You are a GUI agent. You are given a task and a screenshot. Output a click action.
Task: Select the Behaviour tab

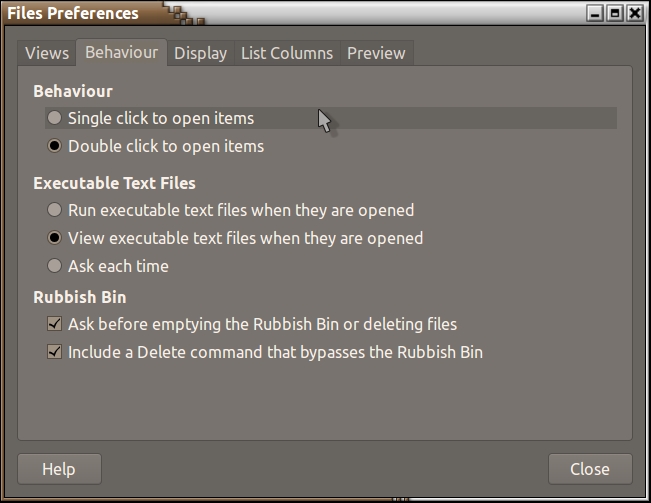coord(121,52)
